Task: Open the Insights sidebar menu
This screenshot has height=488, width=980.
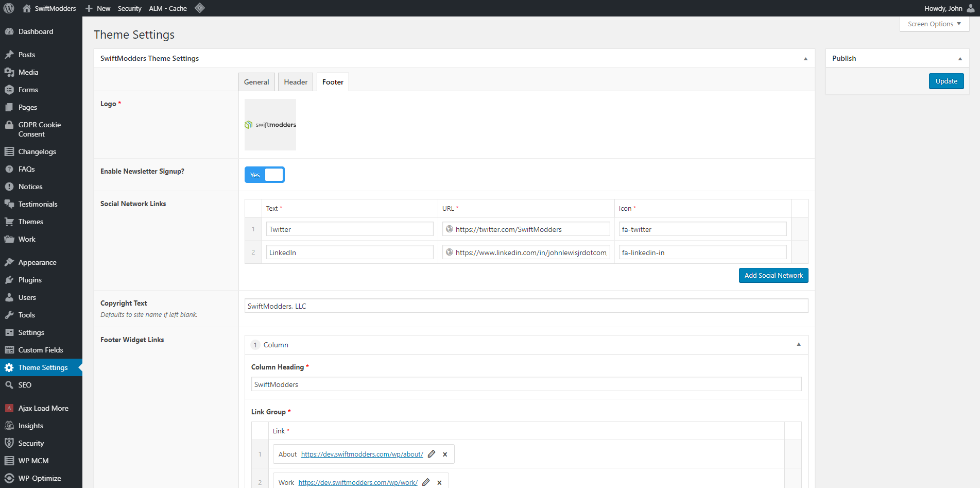Action: [31, 426]
